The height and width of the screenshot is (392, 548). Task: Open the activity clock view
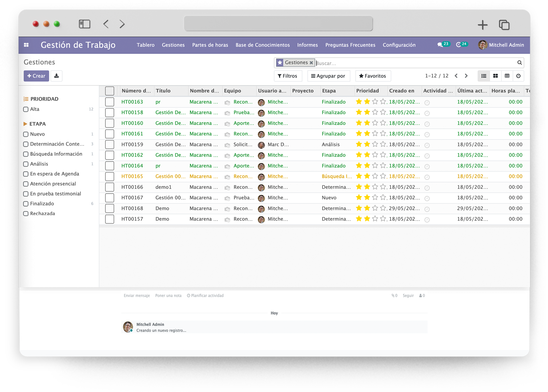click(x=518, y=76)
